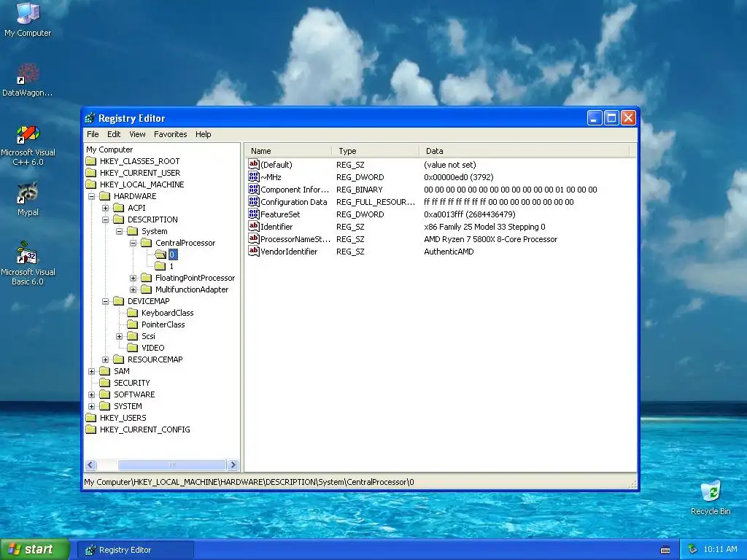The width and height of the screenshot is (747, 560).
Task: Click 'AMD Ryzen 7 5800X 8-Core Processor' data
Action: point(491,239)
